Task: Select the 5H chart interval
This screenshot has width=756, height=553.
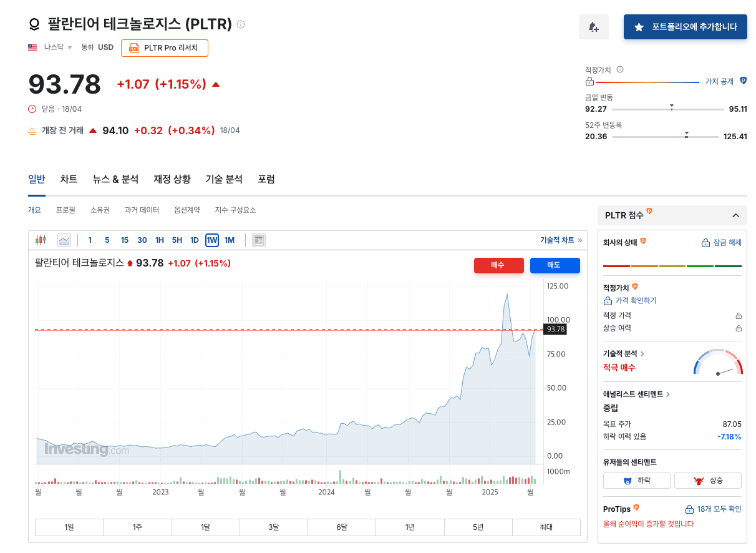Action: tap(177, 240)
